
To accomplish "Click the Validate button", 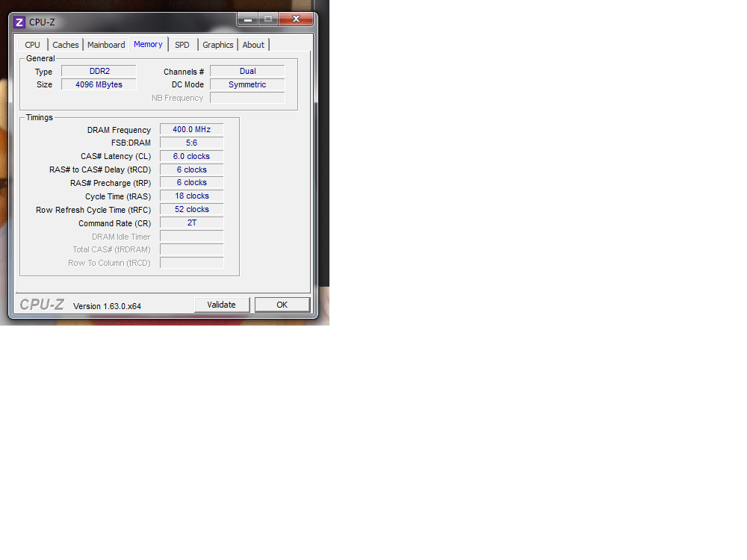I will pyautogui.click(x=222, y=305).
